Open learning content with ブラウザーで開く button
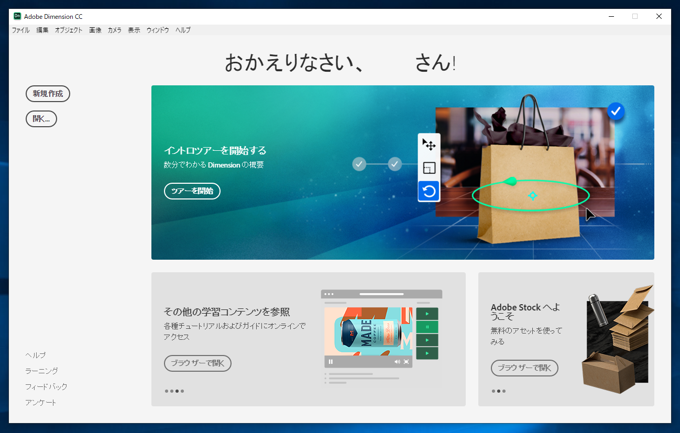Screen dimensions: 680x433 [197, 363]
